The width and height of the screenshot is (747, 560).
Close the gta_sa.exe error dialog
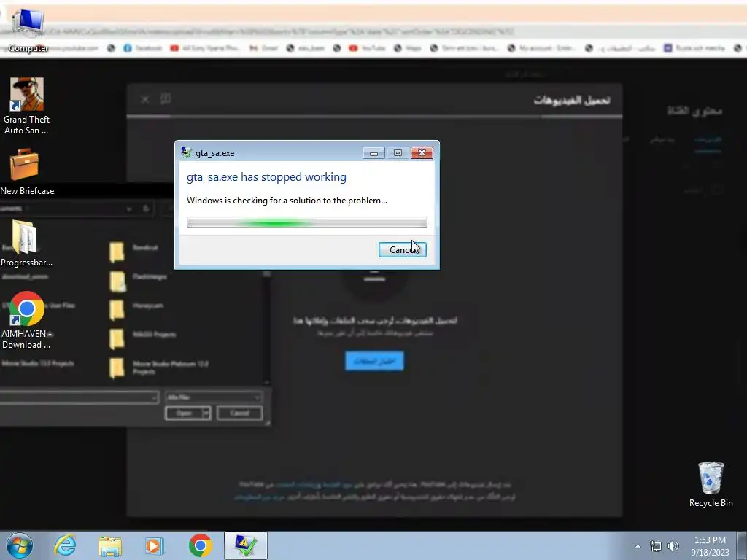tap(422, 153)
